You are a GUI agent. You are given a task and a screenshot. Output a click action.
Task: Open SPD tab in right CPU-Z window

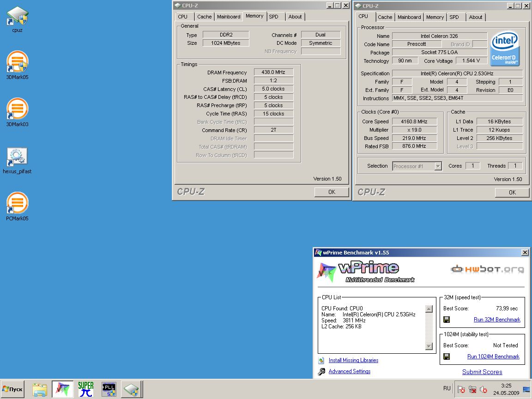[x=454, y=17]
